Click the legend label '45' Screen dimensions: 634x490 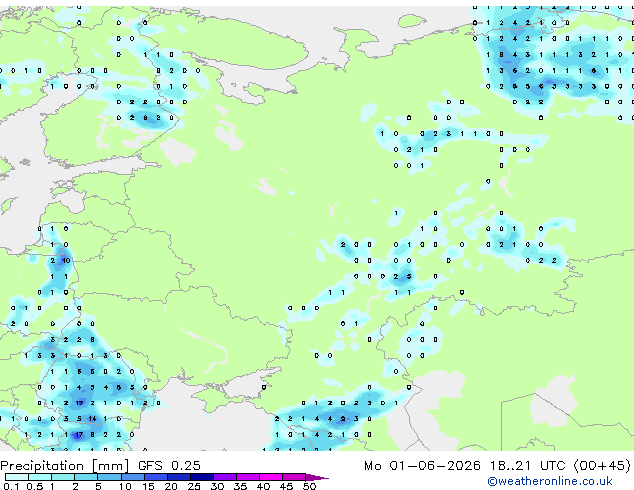pyautogui.click(x=286, y=486)
